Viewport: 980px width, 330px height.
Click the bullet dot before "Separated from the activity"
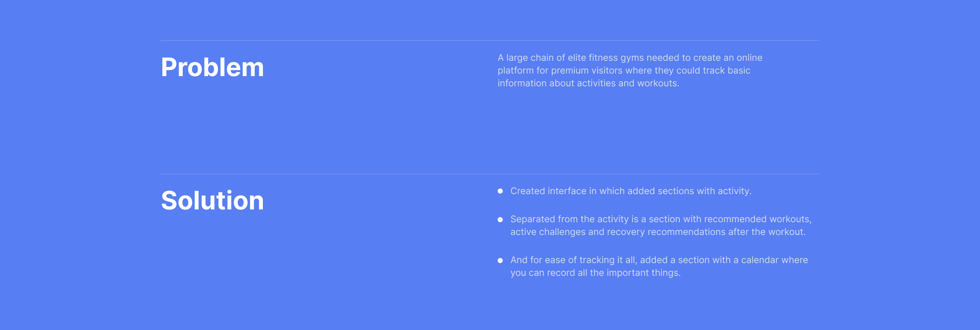pyautogui.click(x=500, y=220)
